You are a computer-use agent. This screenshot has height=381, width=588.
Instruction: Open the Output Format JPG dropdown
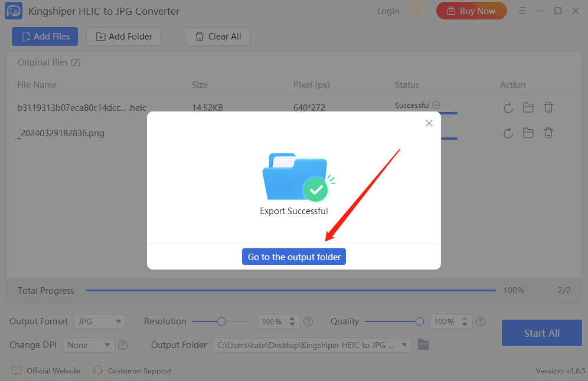(x=100, y=321)
